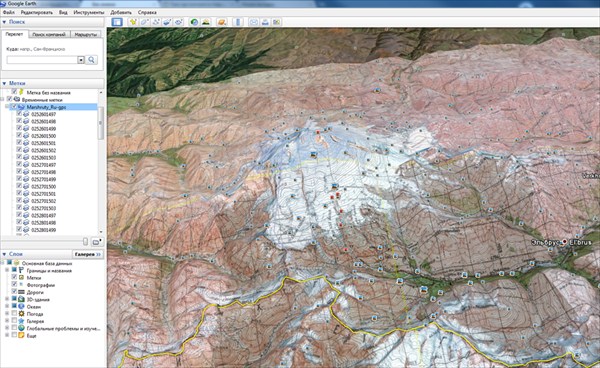This screenshot has width=600, height=368.
Task: Toggle the sunlight icon in toolbar
Action: pos(206,22)
